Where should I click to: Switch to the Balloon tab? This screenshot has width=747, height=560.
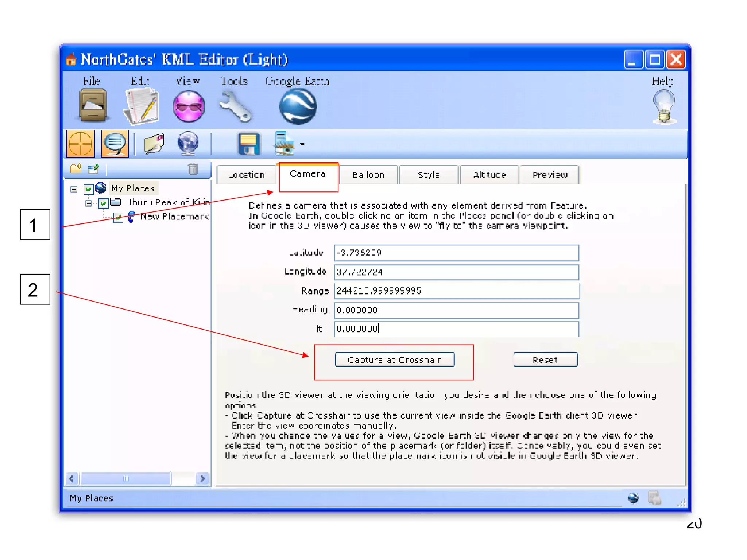click(x=368, y=175)
